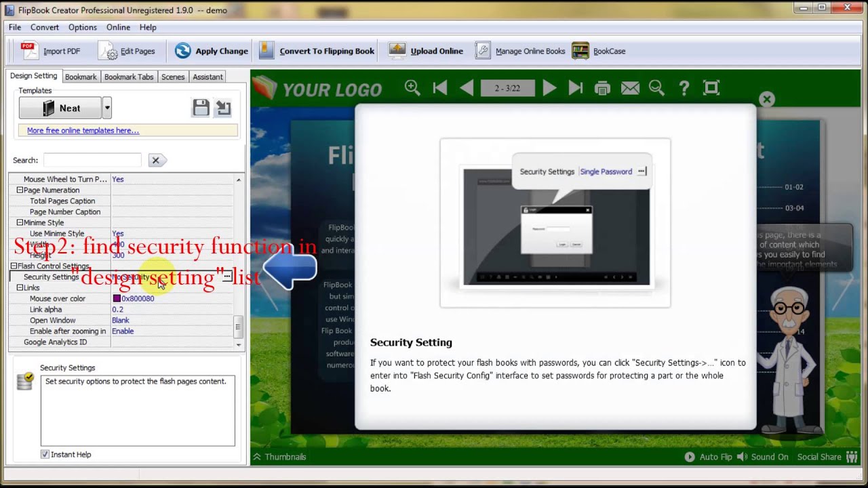Click the save template floppy icon
Viewport: 868px width, 488px height.
click(201, 108)
